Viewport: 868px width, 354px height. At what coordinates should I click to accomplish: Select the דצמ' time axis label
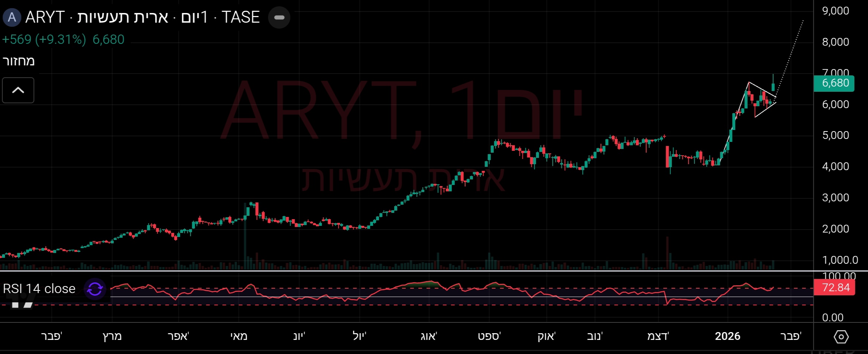coord(658,336)
